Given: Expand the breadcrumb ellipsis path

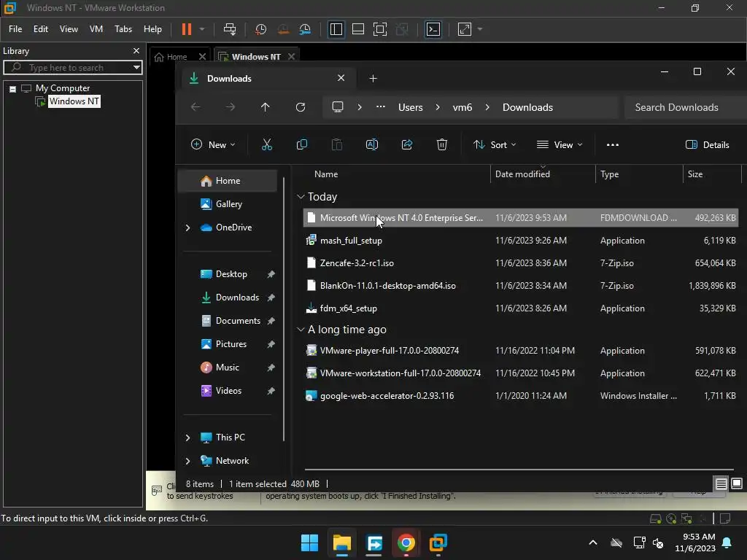Looking at the screenshot, I should point(381,107).
